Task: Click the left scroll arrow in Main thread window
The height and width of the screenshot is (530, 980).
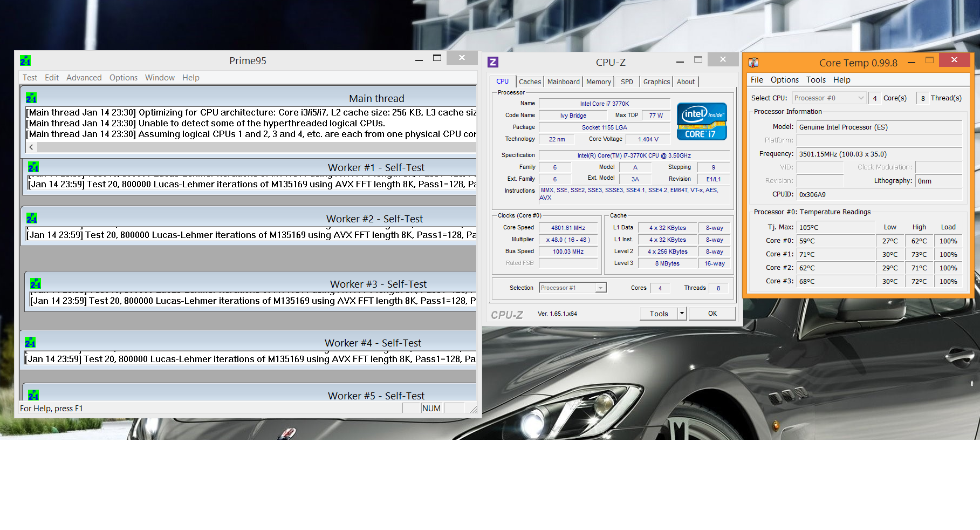Action: 31,147
